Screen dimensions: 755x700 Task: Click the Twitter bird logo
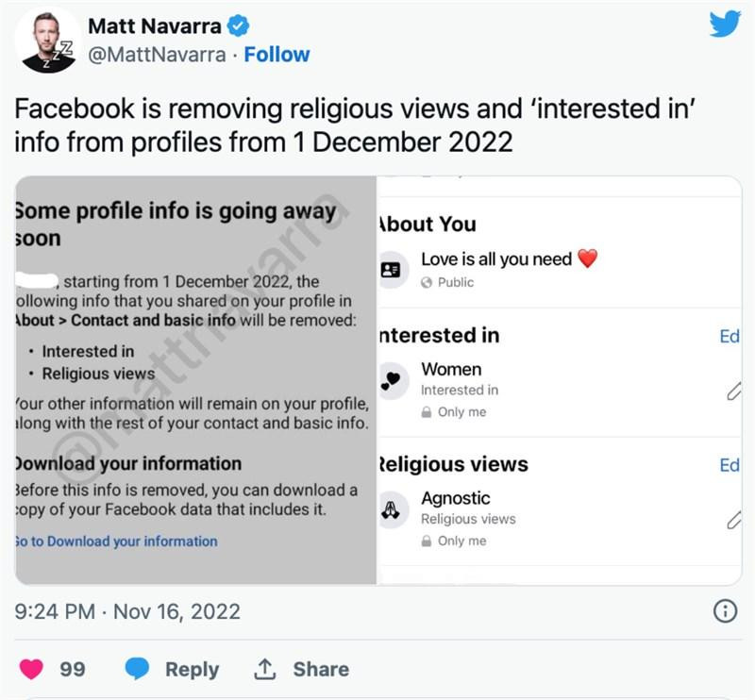[x=725, y=25]
